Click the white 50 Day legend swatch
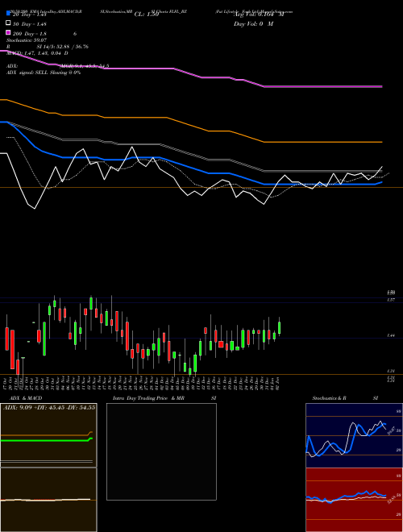Screen dimensions: 403x532 click(x=9, y=23)
